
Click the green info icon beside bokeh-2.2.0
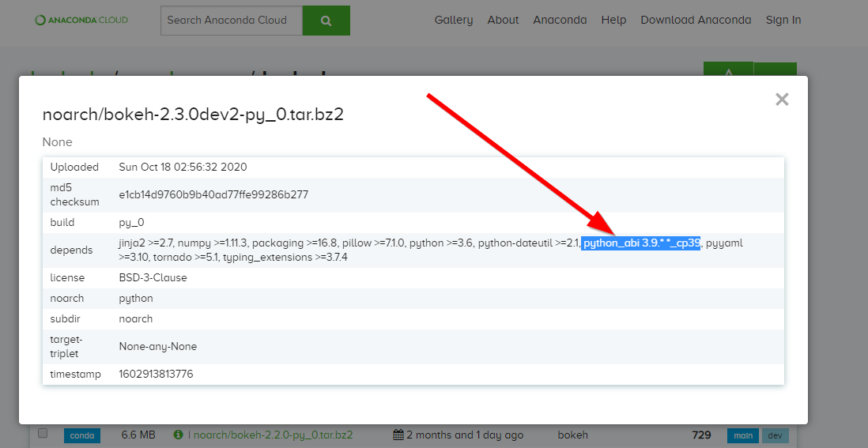[178, 435]
